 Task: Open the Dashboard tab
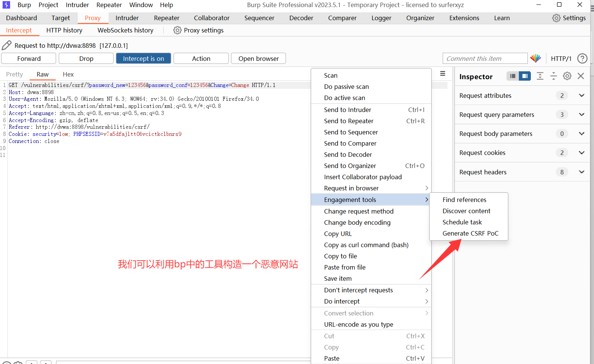click(x=22, y=18)
